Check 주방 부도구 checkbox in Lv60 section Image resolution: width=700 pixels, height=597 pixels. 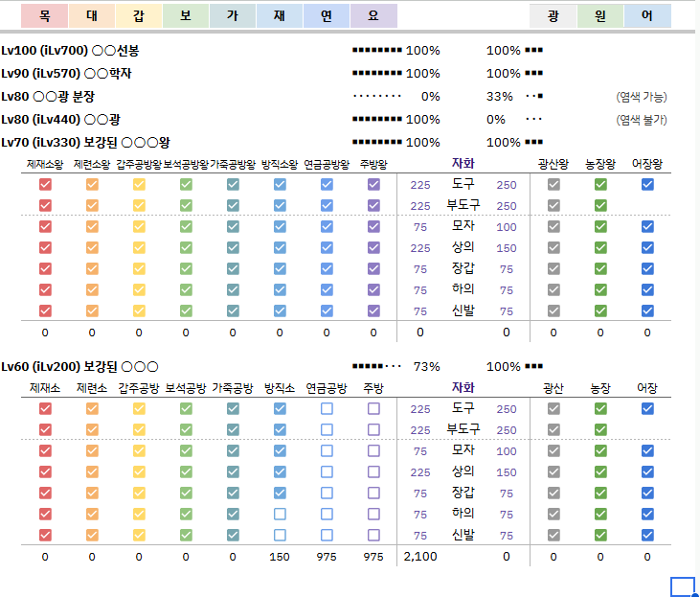point(373,430)
